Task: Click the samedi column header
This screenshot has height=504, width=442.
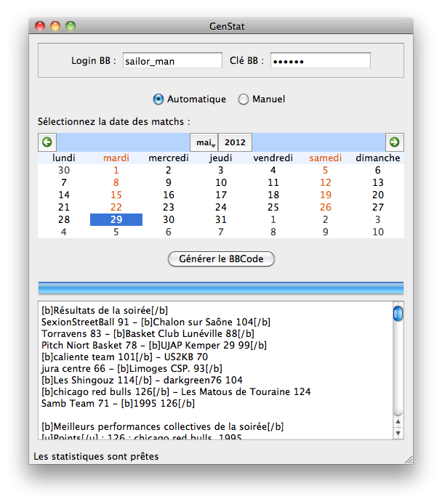Action: pos(326,158)
